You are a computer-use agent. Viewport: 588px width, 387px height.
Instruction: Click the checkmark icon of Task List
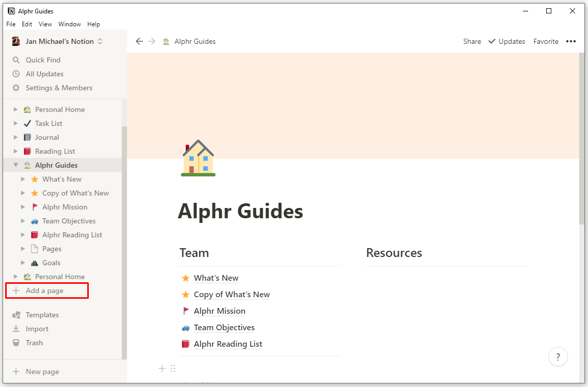[x=27, y=123]
